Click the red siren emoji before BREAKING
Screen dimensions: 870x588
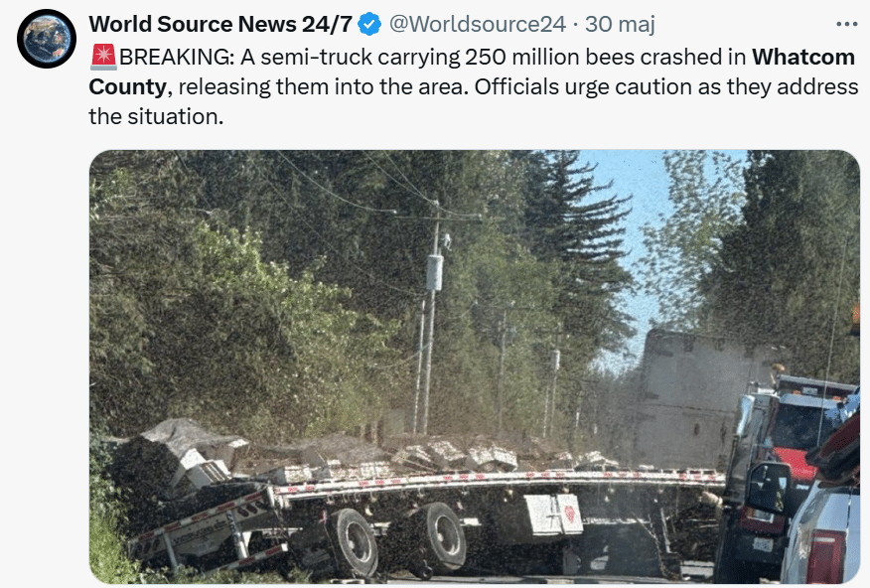pyautogui.click(x=103, y=58)
